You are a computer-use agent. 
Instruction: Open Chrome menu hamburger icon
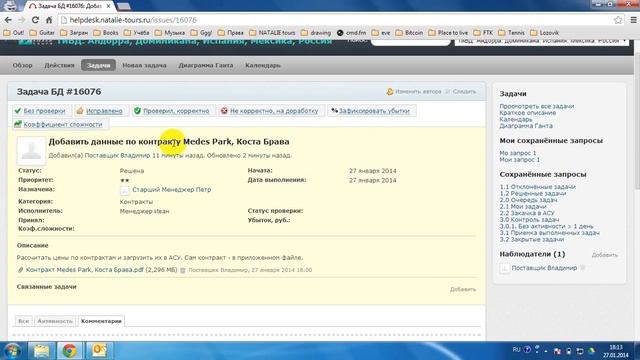pyautogui.click(x=633, y=20)
